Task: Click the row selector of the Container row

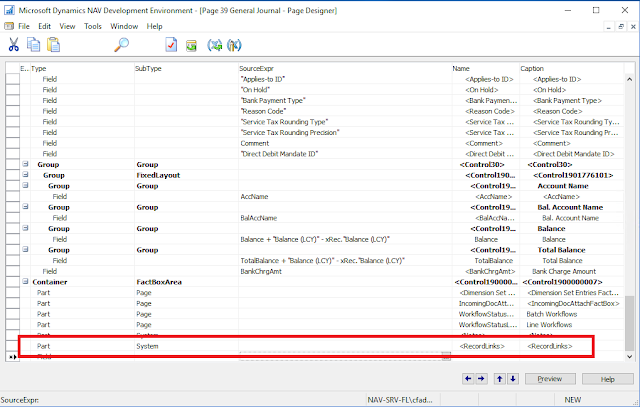Action: [x=13, y=282]
